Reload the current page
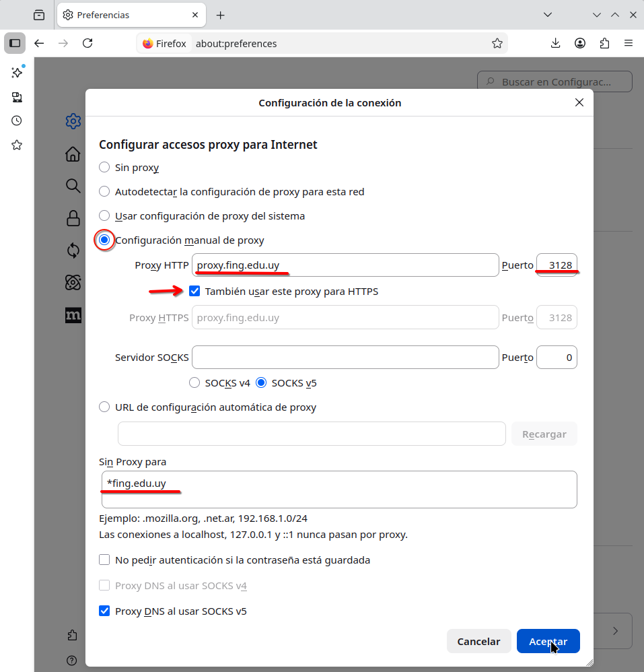Viewport: 644px width, 672px height. coord(87,43)
